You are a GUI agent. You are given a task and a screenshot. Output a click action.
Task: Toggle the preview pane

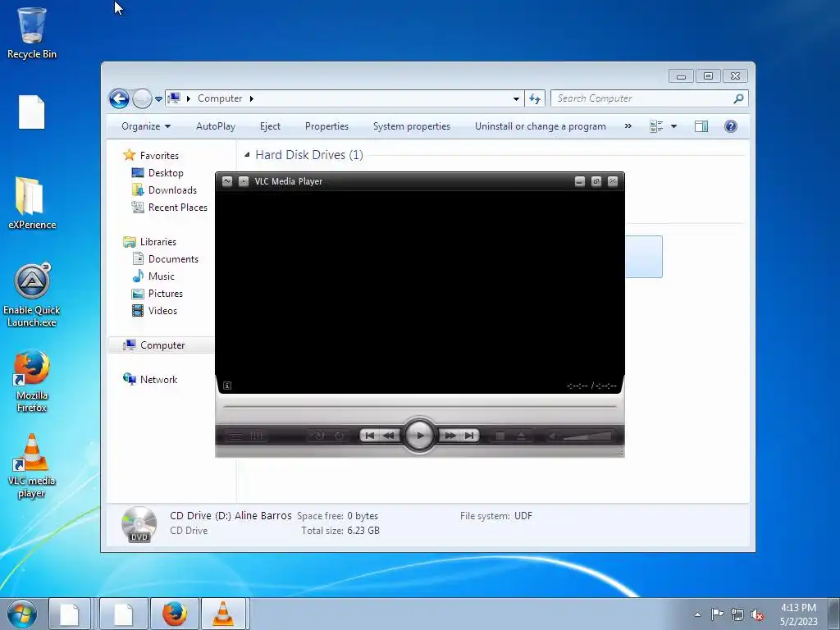tap(701, 126)
